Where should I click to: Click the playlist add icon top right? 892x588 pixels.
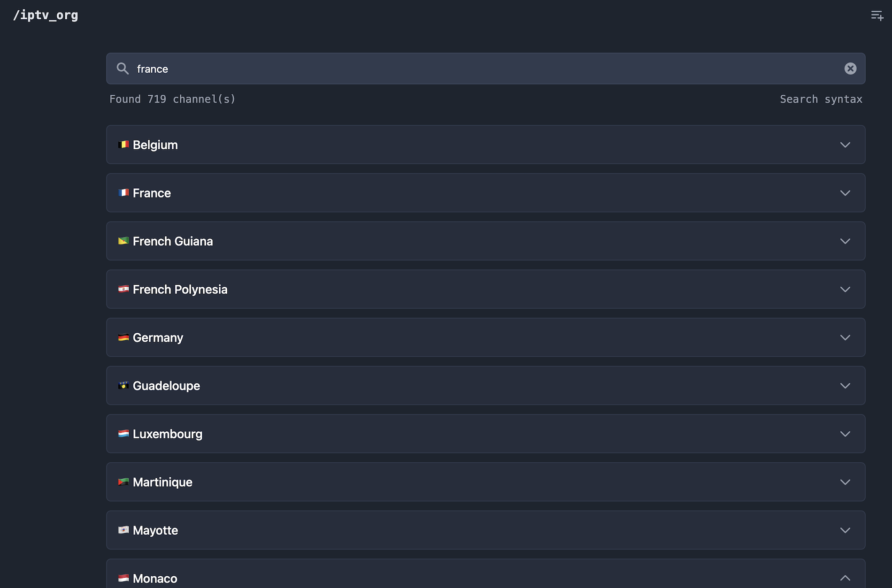tap(877, 15)
